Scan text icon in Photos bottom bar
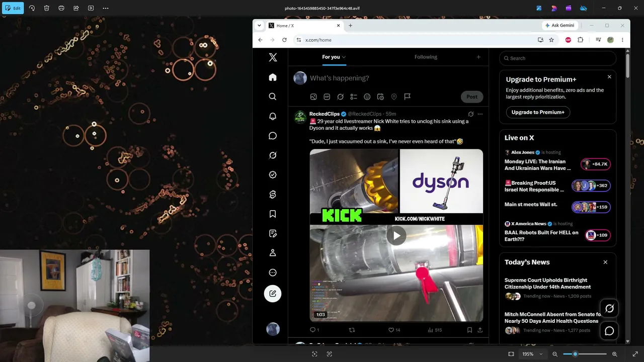The image size is (644, 362). pos(330,354)
